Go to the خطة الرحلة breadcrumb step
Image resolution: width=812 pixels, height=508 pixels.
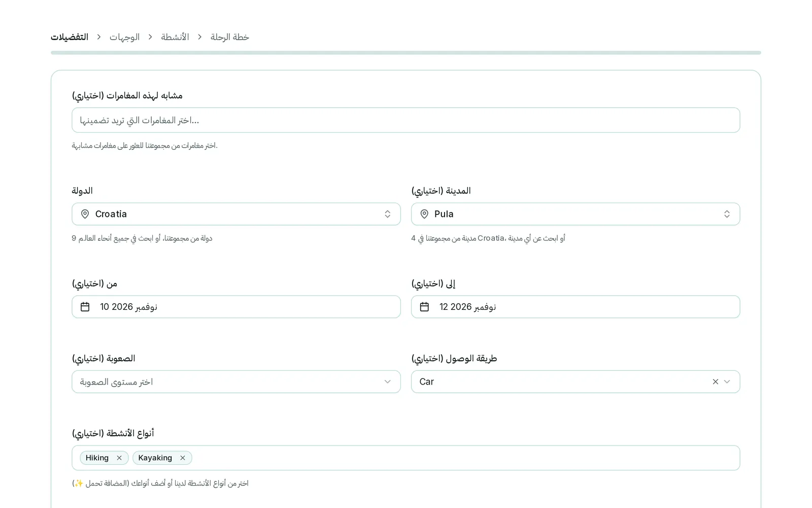coord(230,37)
